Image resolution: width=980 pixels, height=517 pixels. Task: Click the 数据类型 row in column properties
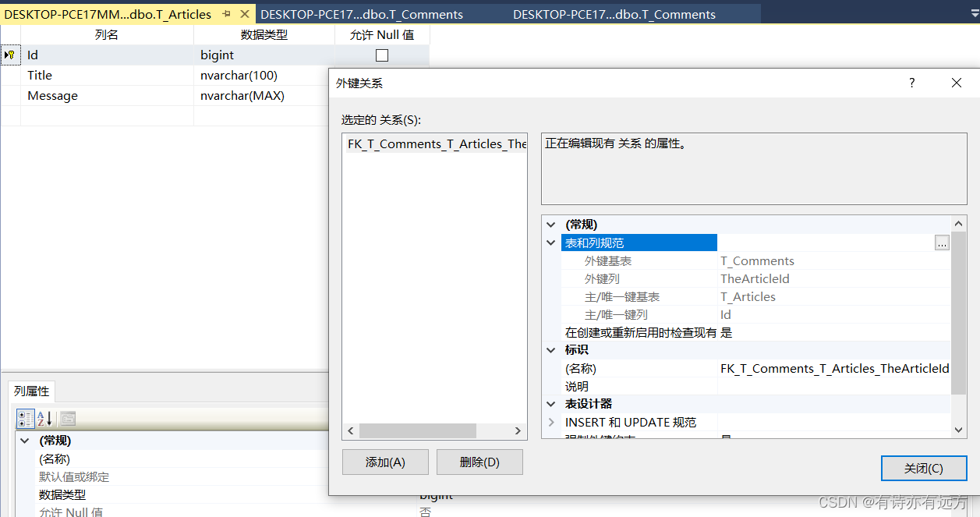point(173,495)
